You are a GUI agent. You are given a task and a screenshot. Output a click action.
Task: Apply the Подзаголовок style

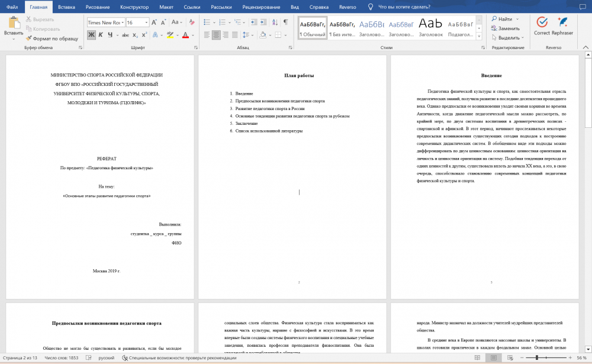click(x=460, y=28)
